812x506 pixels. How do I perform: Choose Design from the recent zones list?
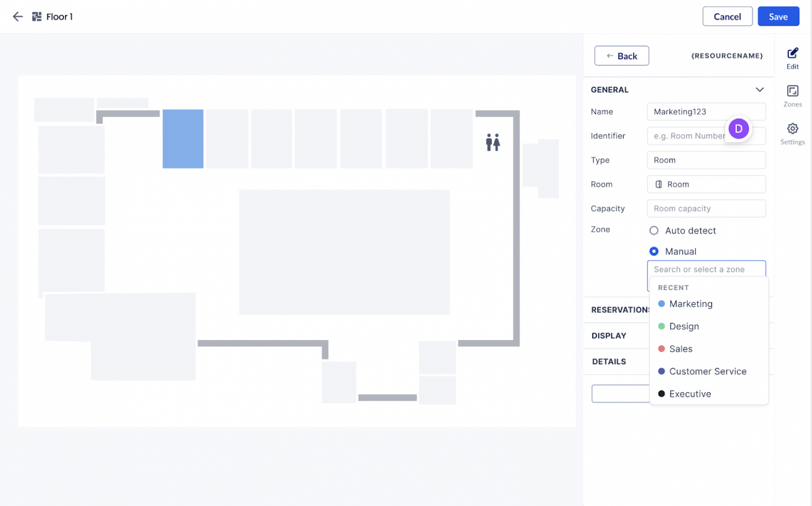pyautogui.click(x=684, y=326)
